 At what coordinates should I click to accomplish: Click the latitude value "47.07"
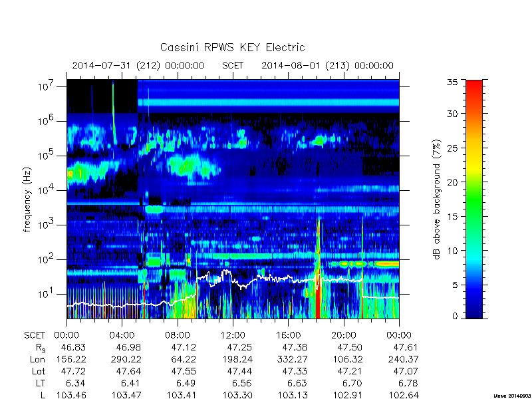coord(405,371)
